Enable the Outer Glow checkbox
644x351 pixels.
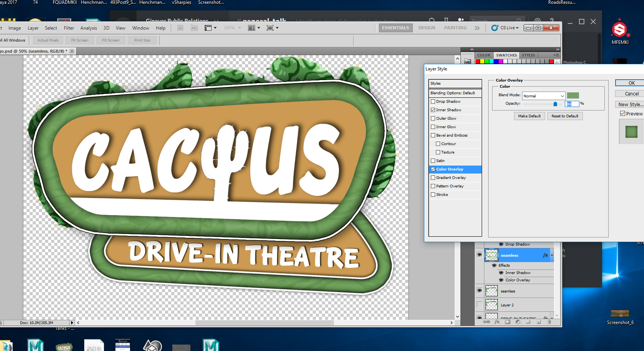coord(433,118)
